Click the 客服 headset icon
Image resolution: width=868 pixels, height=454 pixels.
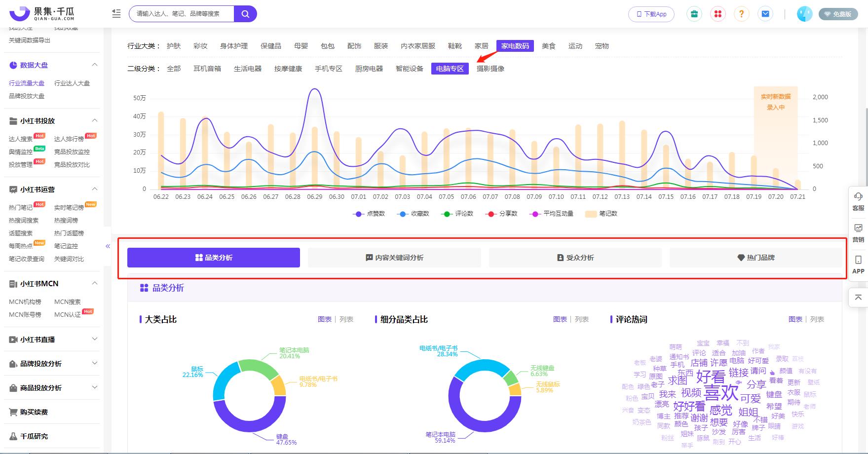tap(858, 196)
